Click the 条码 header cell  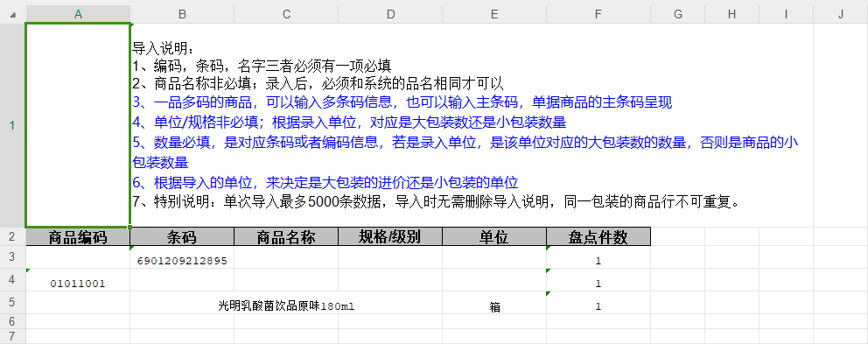pos(182,237)
